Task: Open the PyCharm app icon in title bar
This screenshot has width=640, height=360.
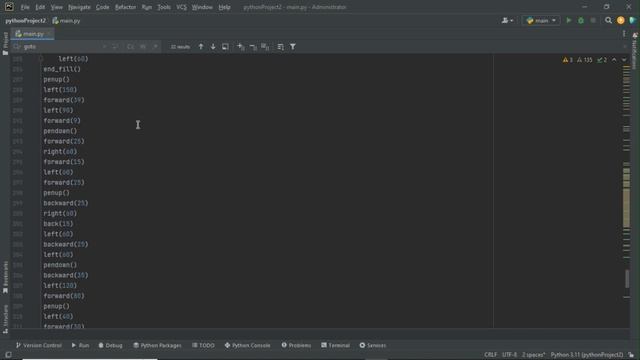Action: point(9,7)
